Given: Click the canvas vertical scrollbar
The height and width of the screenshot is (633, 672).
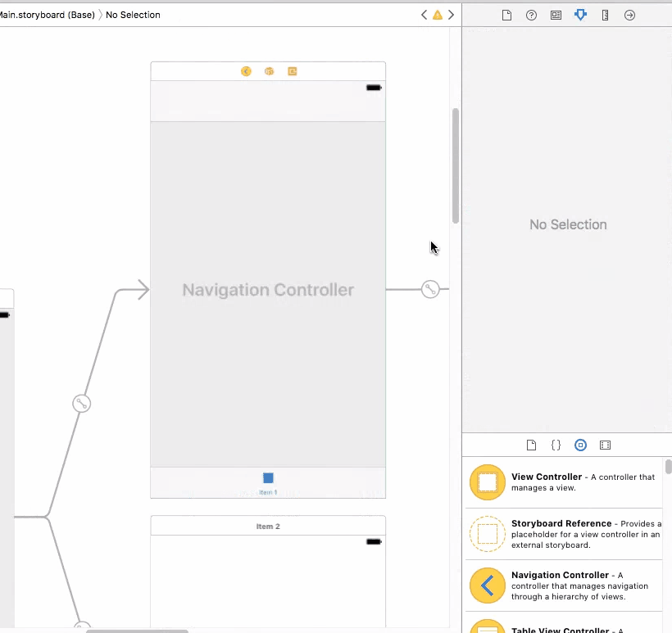Looking at the screenshot, I should pyautogui.click(x=455, y=165).
